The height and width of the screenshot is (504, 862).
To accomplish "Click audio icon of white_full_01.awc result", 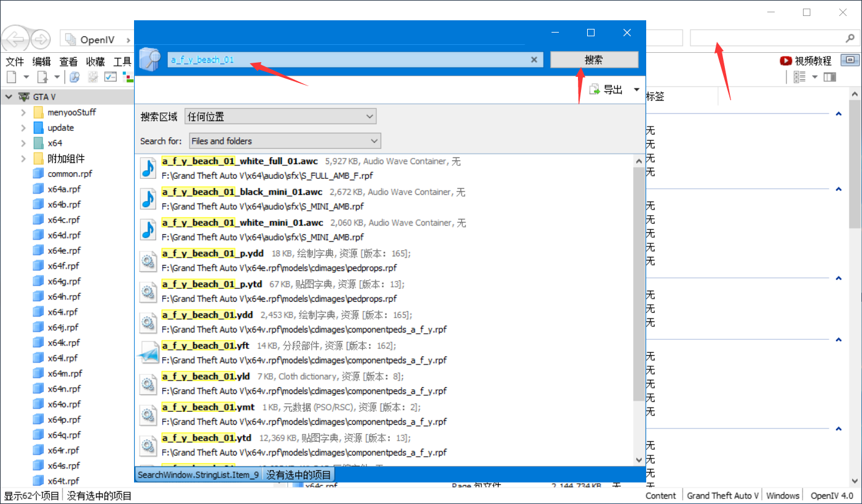I will [x=148, y=168].
